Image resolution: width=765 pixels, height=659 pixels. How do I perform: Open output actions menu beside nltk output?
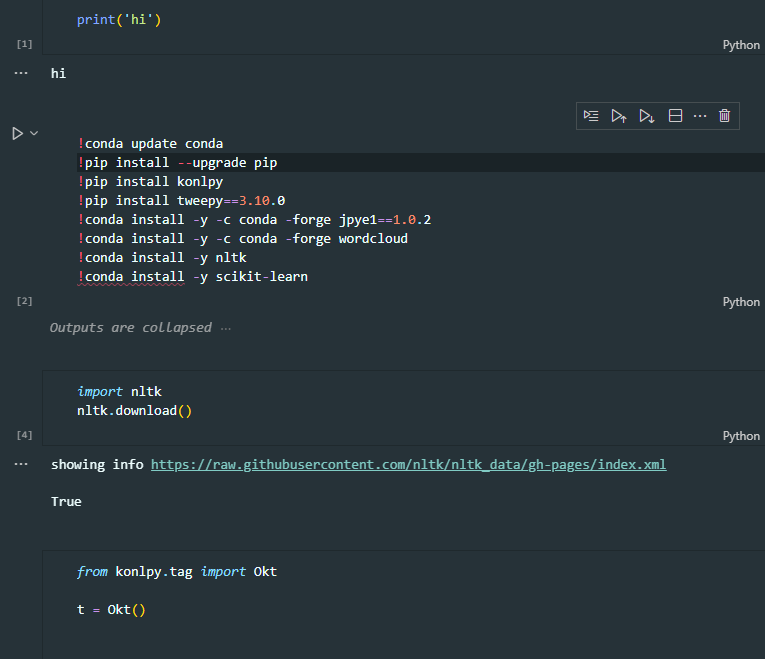click(21, 464)
